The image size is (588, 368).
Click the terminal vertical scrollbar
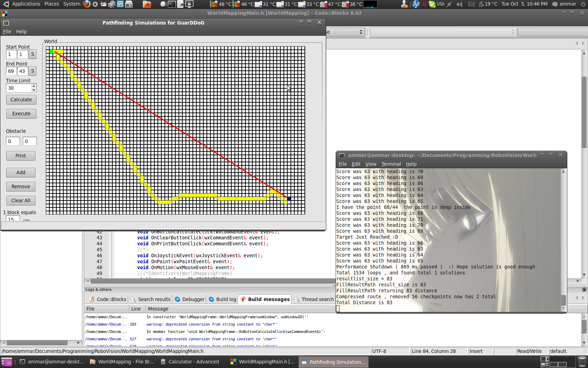pyautogui.click(x=563, y=240)
